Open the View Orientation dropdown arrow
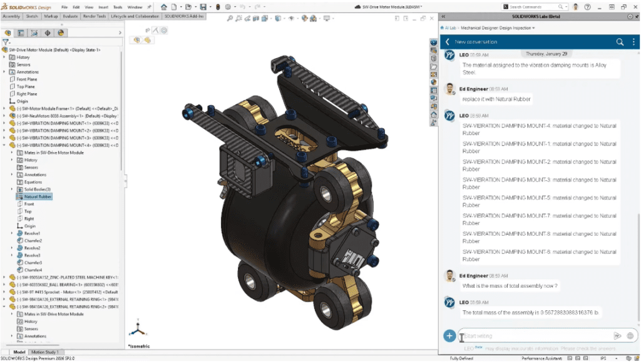 pos(271,19)
